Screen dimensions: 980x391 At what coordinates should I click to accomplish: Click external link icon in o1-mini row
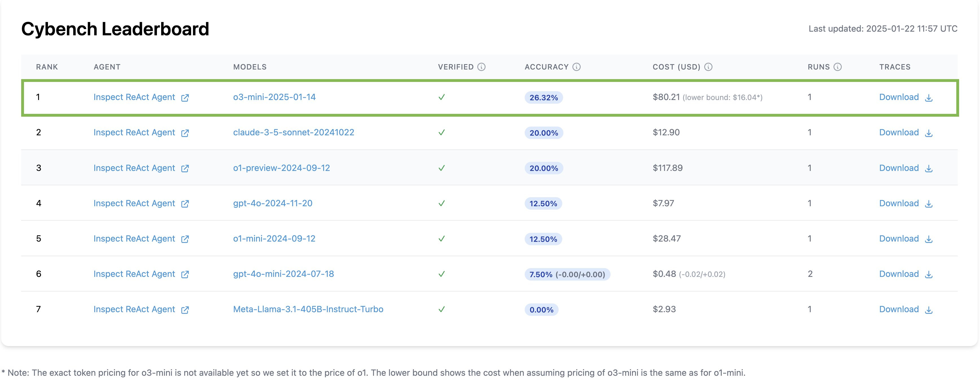click(185, 239)
